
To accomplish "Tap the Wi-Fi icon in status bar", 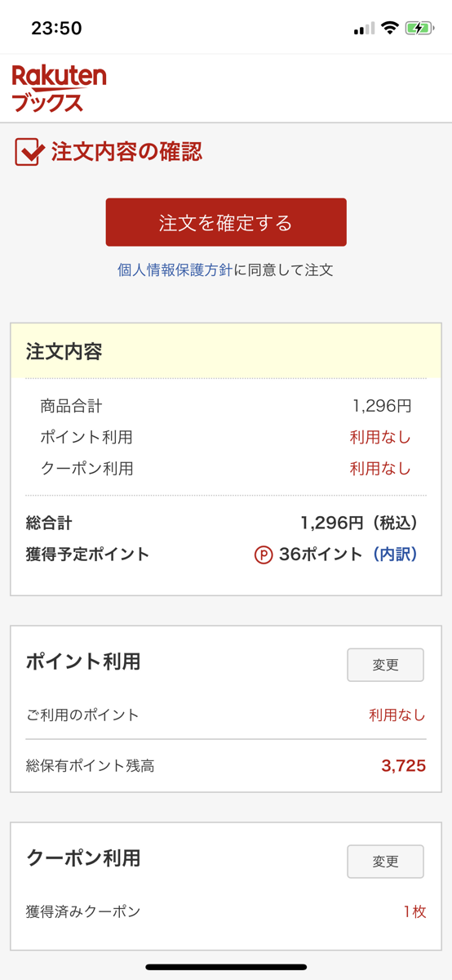I will pos(390,29).
